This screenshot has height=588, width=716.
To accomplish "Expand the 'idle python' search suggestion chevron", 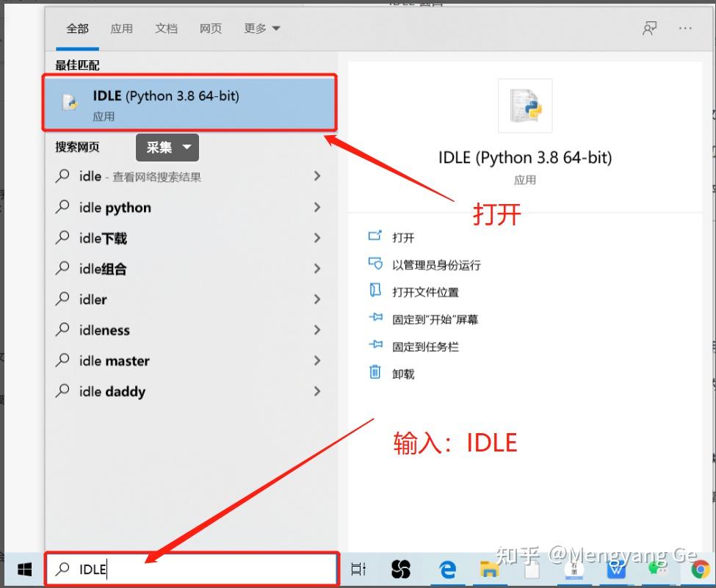I will 317,208.
